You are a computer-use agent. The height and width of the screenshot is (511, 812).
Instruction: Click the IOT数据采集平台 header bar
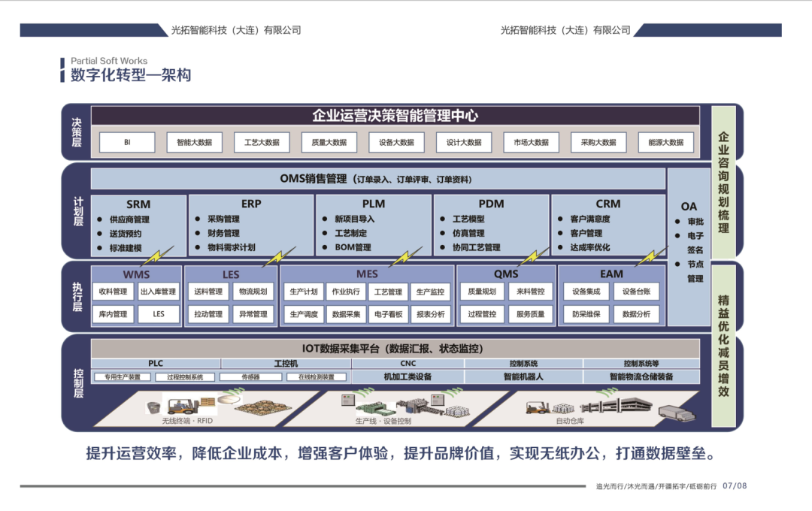(x=395, y=349)
